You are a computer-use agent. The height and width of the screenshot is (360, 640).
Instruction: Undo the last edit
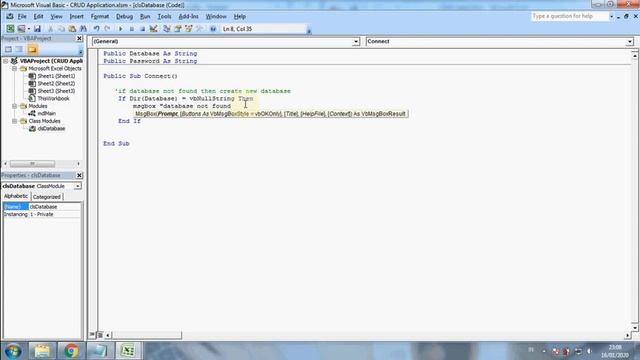tap(96, 29)
